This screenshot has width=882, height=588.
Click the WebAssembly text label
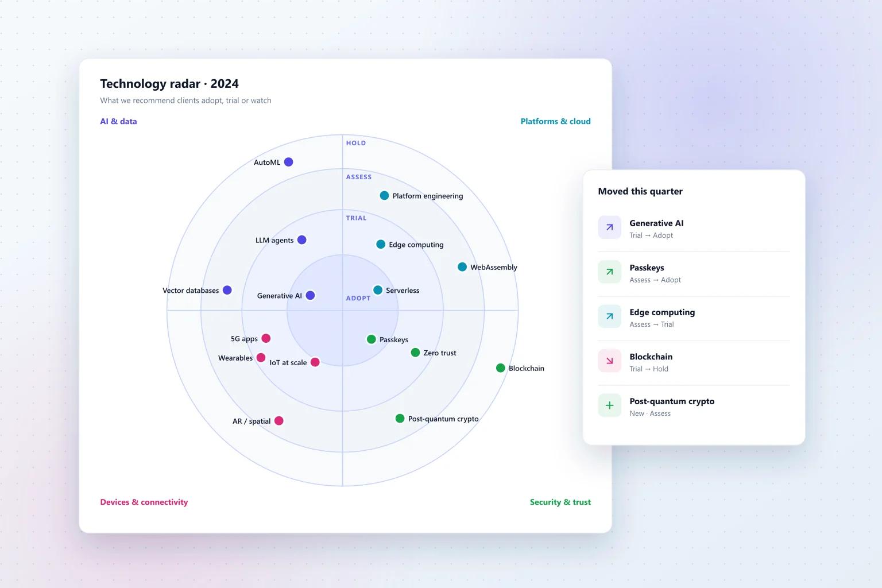pos(494,267)
